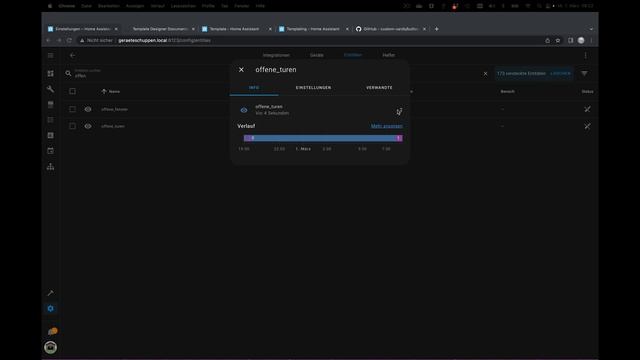Screen dimensions: 640x360
Task: Clear the search field with X icon
Action: (485, 74)
